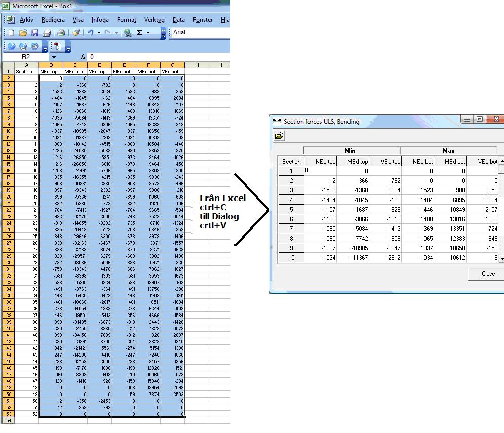The image size is (504, 433).
Task: Expand the PDF toolbar options arrow
Action: click(68, 46)
